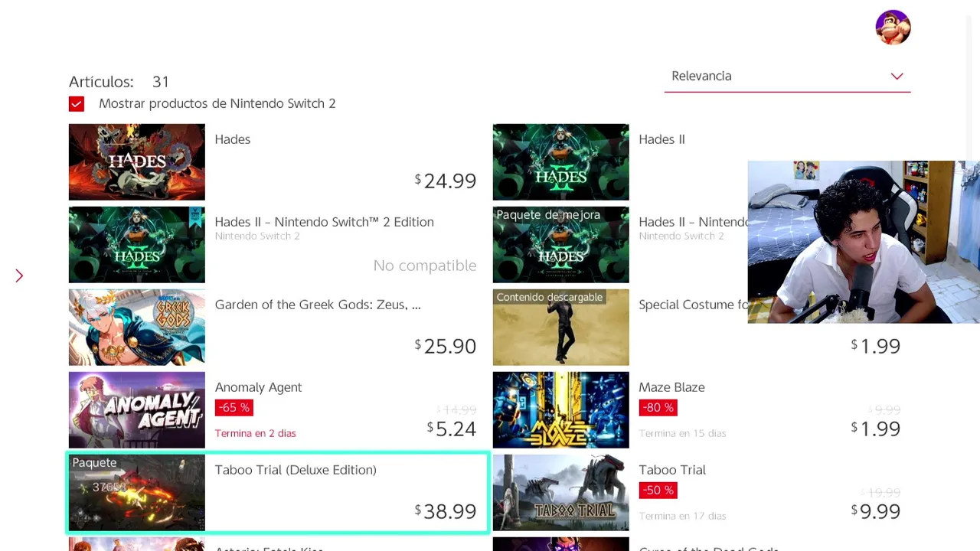The height and width of the screenshot is (551, 980).
Task: Click the -65 % discount badge
Action: 234,408
